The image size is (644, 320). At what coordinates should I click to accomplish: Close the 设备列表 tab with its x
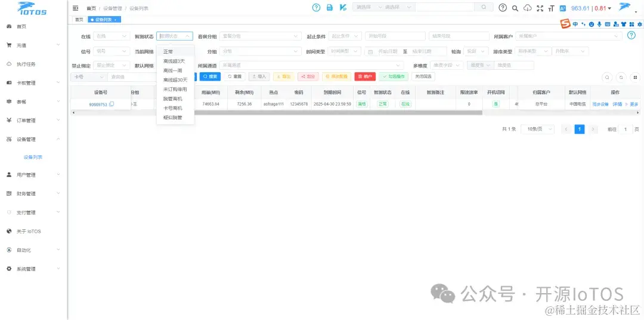(116, 20)
